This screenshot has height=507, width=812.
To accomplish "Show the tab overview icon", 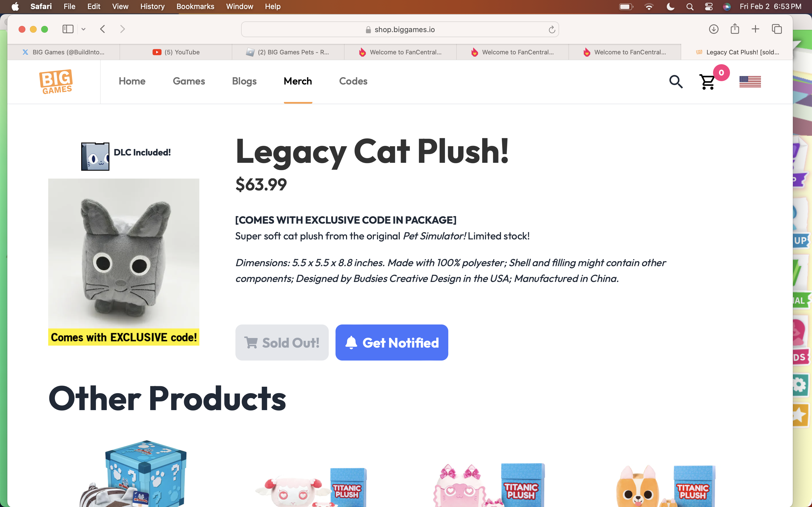I will tap(777, 29).
